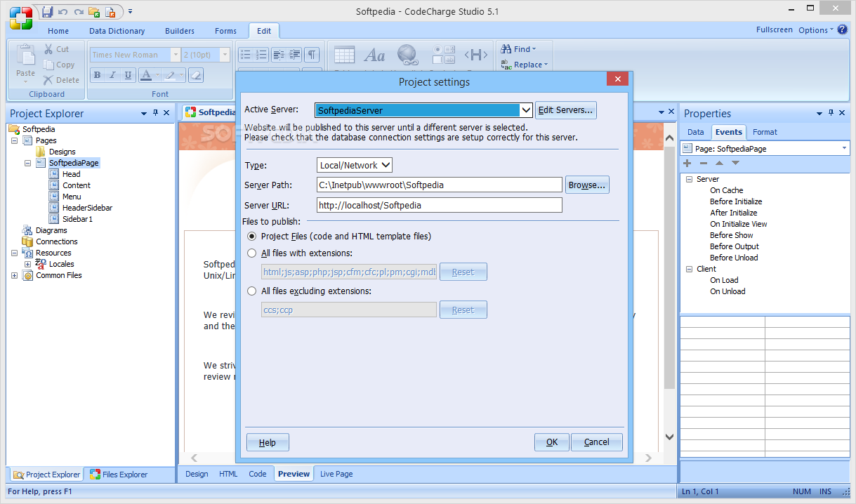
Task: Click OK in Project settings dialog
Action: click(552, 442)
